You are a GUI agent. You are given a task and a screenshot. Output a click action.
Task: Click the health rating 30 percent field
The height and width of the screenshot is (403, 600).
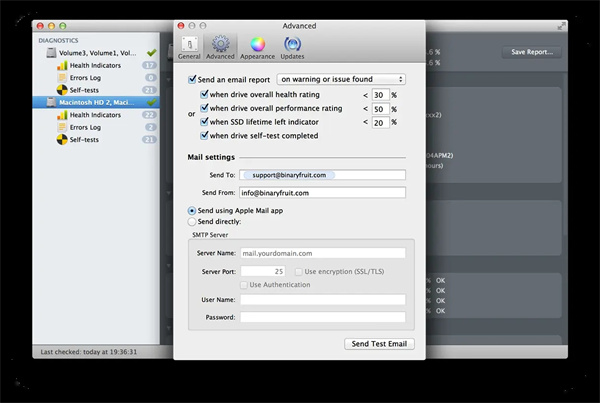point(380,95)
